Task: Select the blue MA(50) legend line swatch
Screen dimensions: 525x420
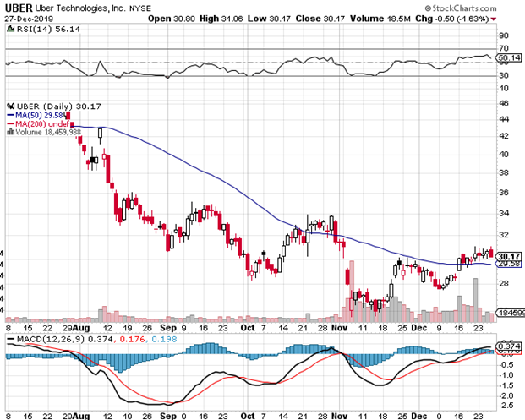Action: point(10,112)
